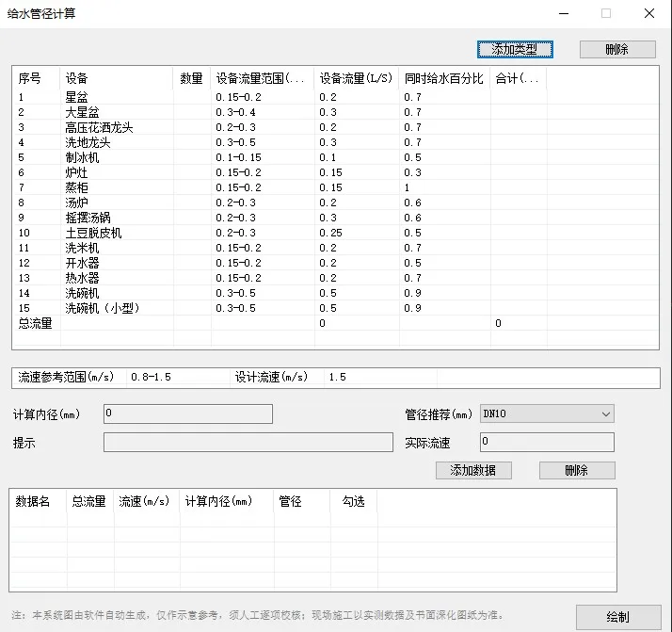Click the 数量 cell of the 星盆 row
Image resolution: width=672 pixels, height=632 pixels.
point(192,97)
